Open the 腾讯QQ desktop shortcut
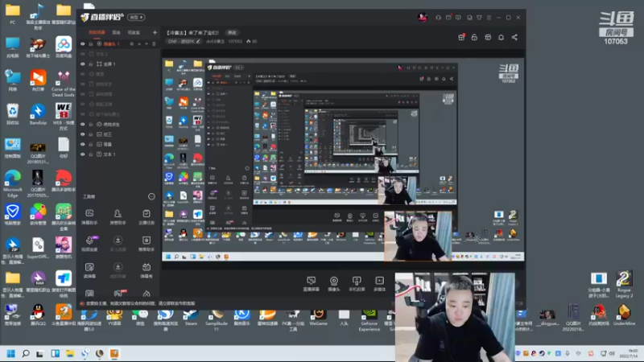This screenshot has height=362, width=644. (x=38, y=315)
